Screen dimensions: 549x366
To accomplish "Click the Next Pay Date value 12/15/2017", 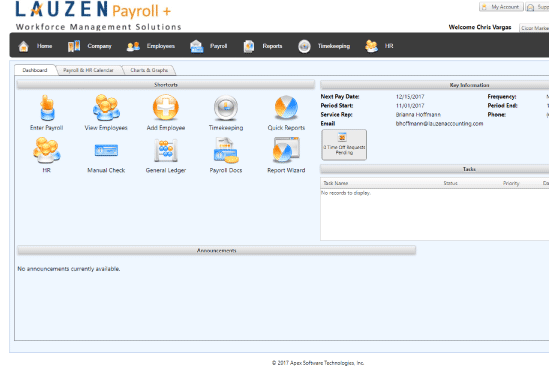I will click(410, 97).
